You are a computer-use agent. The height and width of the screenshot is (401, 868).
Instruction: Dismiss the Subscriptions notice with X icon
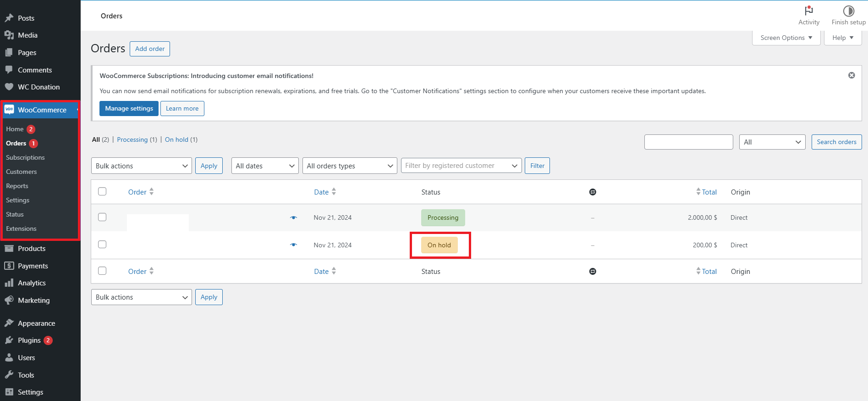[852, 75]
